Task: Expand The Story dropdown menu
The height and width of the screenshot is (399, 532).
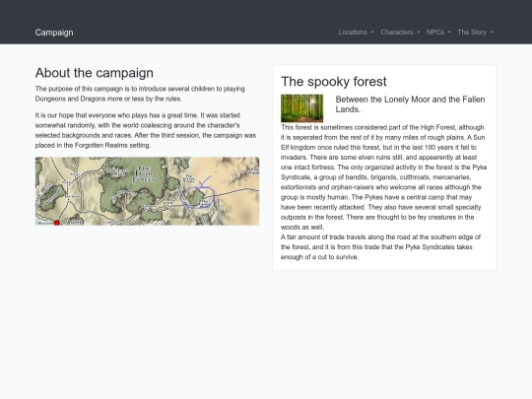Action: pos(475,33)
